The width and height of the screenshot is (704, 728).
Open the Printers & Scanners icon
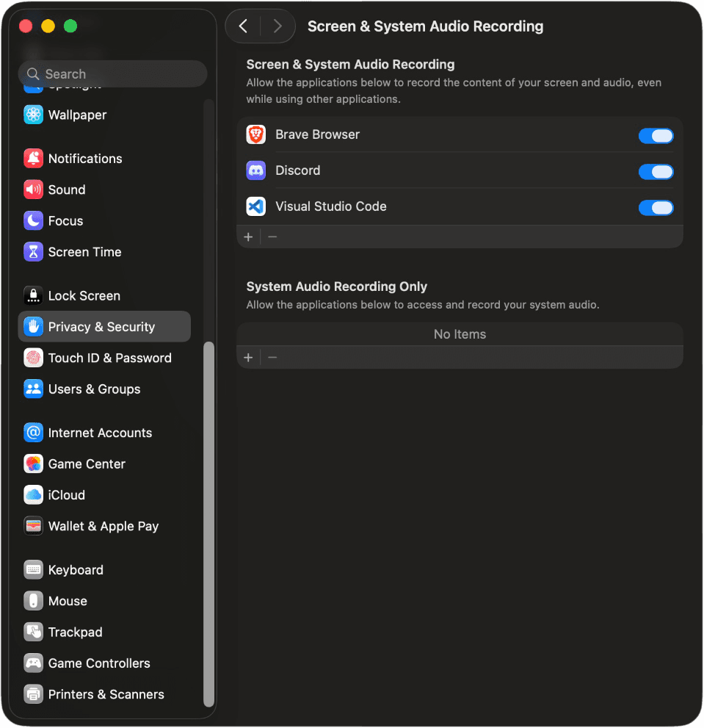pos(34,693)
